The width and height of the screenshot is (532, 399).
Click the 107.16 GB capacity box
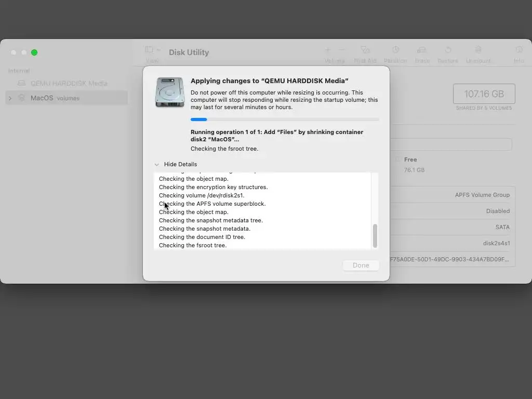484,94
